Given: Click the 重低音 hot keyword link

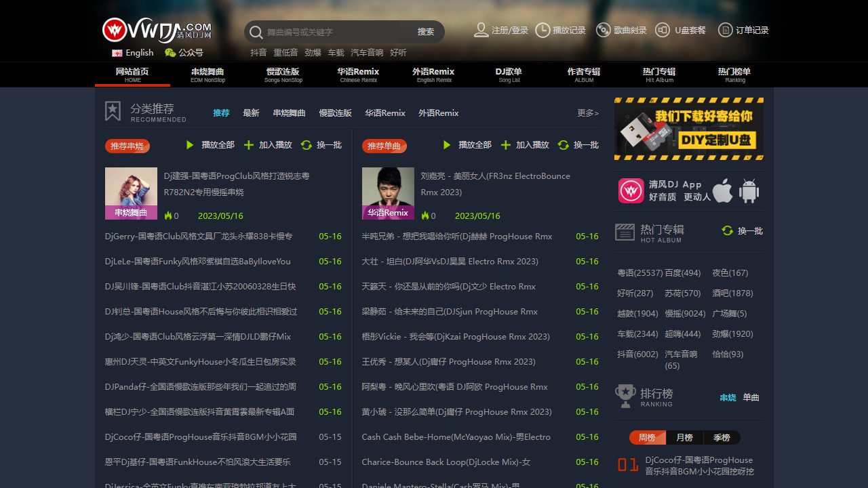Looking at the screenshot, I should click(x=285, y=53).
